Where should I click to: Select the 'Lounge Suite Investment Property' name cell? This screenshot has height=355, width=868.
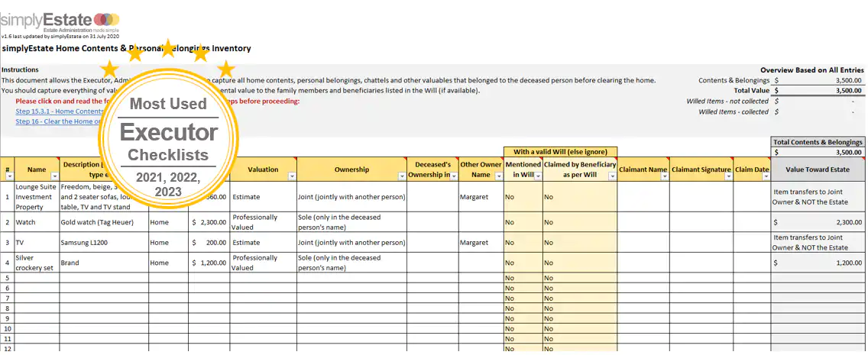pyautogui.click(x=37, y=196)
